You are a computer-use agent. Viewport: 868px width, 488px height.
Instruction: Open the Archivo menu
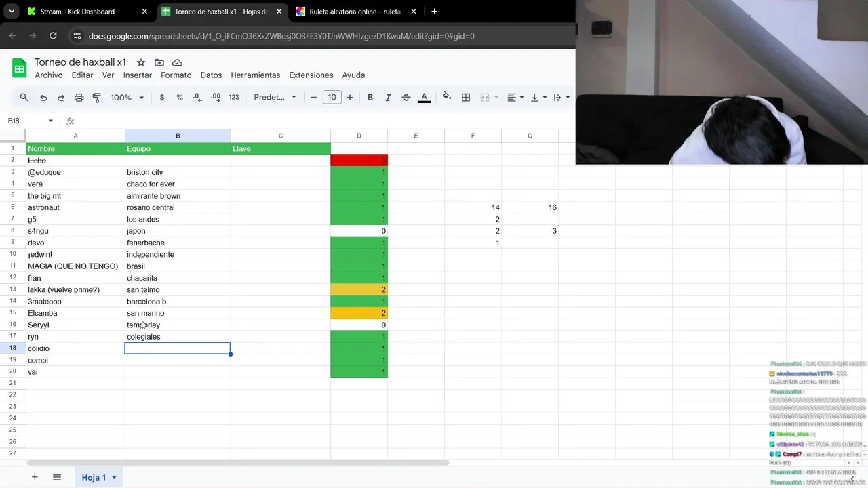pos(49,75)
